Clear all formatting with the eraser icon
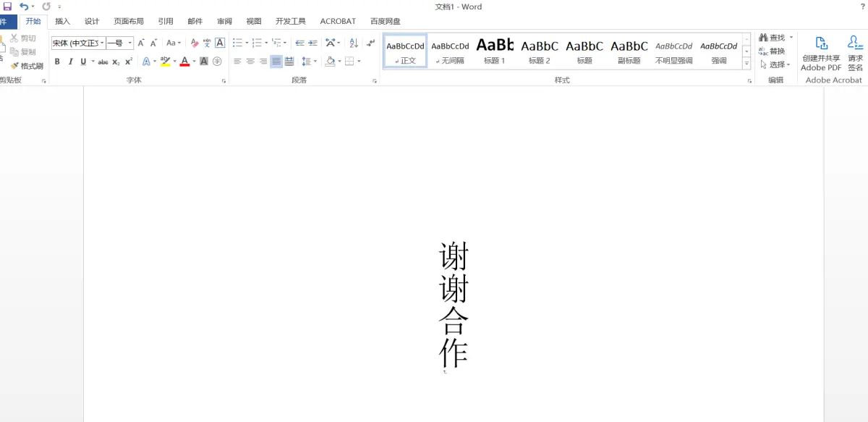The width and height of the screenshot is (868, 422). coord(193,43)
